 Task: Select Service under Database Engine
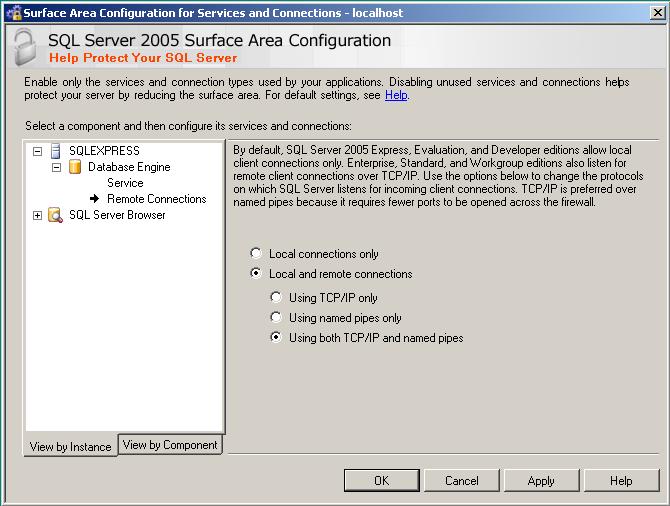pos(125,183)
